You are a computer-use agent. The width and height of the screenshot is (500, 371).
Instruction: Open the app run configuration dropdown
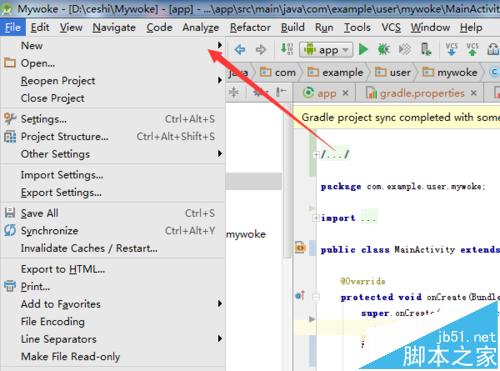coord(326,50)
